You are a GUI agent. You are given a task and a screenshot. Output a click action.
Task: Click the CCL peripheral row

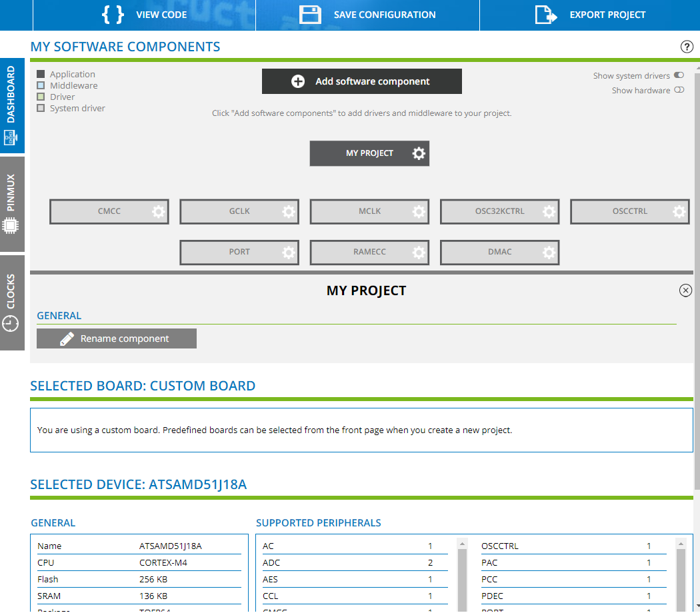click(x=355, y=596)
